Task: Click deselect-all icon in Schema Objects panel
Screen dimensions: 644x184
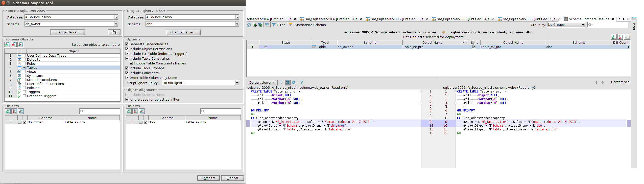Action: coord(14,44)
